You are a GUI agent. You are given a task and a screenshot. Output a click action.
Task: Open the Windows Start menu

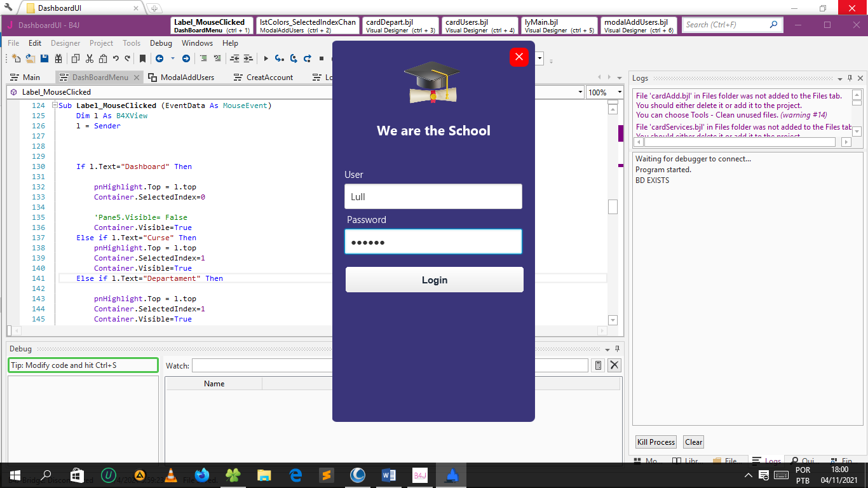pos(15,475)
